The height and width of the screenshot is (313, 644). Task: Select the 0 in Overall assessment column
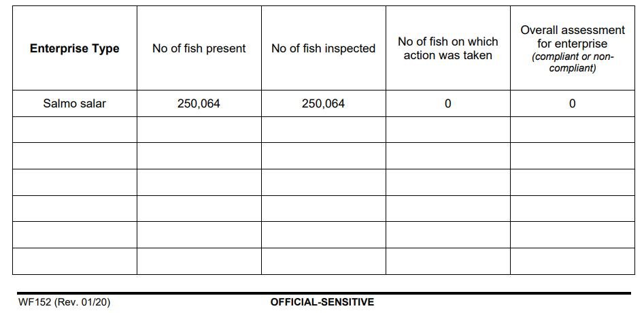click(x=572, y=103)
